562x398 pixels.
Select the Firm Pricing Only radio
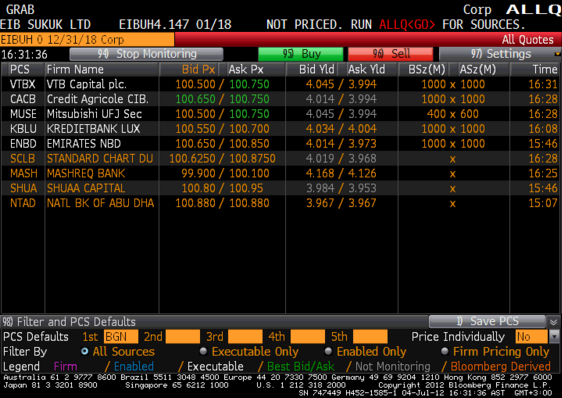tap(445, 351)
